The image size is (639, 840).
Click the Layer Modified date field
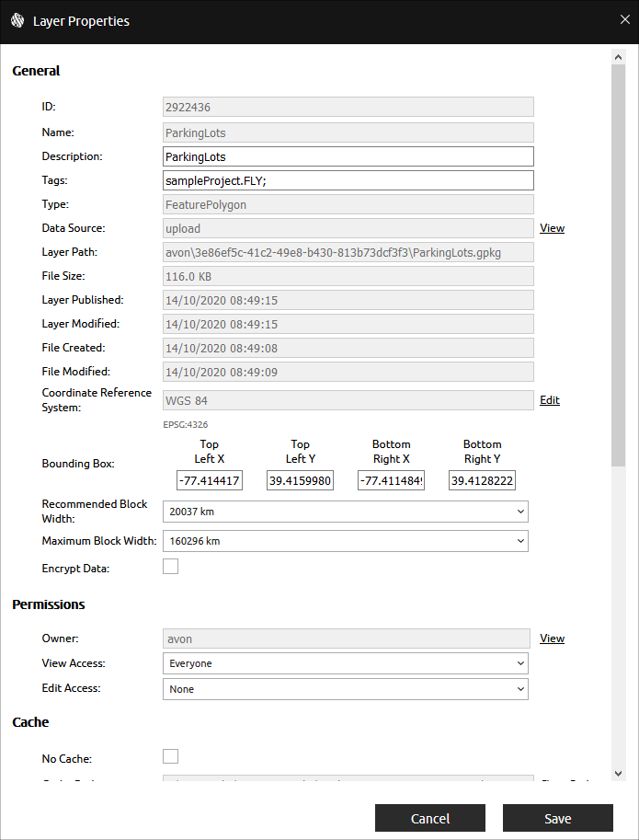pyautogui.click(x=348, y=324)
